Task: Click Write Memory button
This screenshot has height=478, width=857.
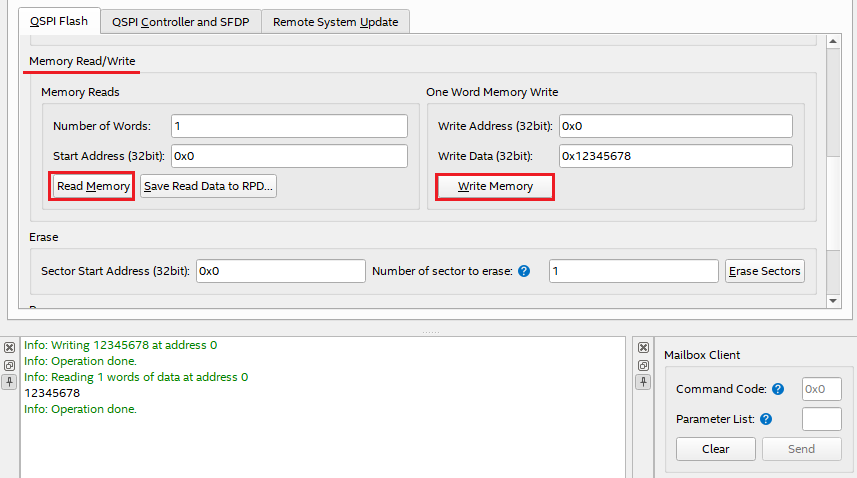Action: [x=495, y=186]
